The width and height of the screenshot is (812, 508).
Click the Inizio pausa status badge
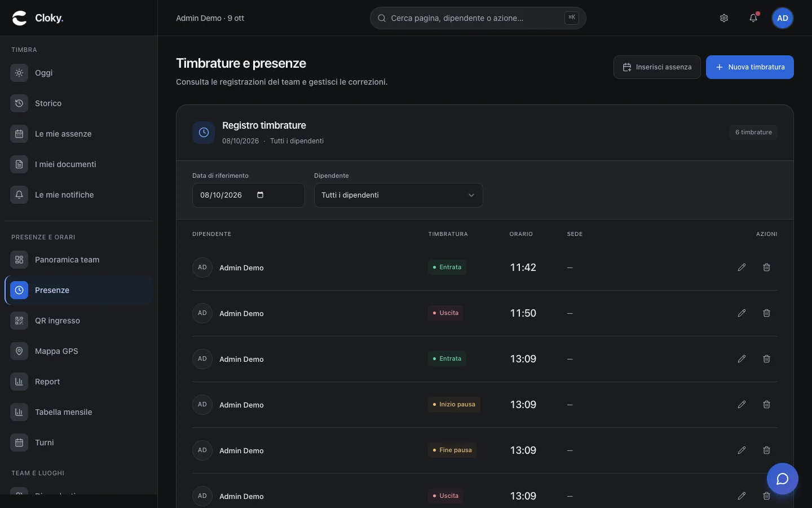coord(454,405)
